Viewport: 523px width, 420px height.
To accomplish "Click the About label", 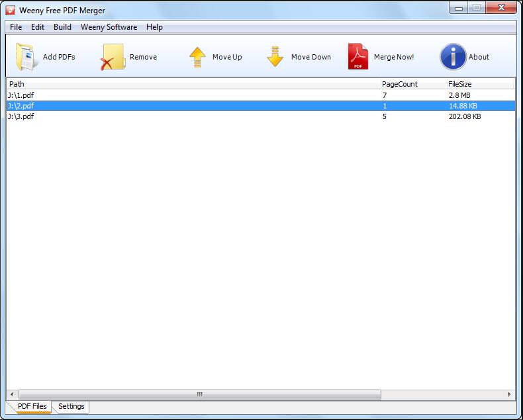I will tap(479, 57).
